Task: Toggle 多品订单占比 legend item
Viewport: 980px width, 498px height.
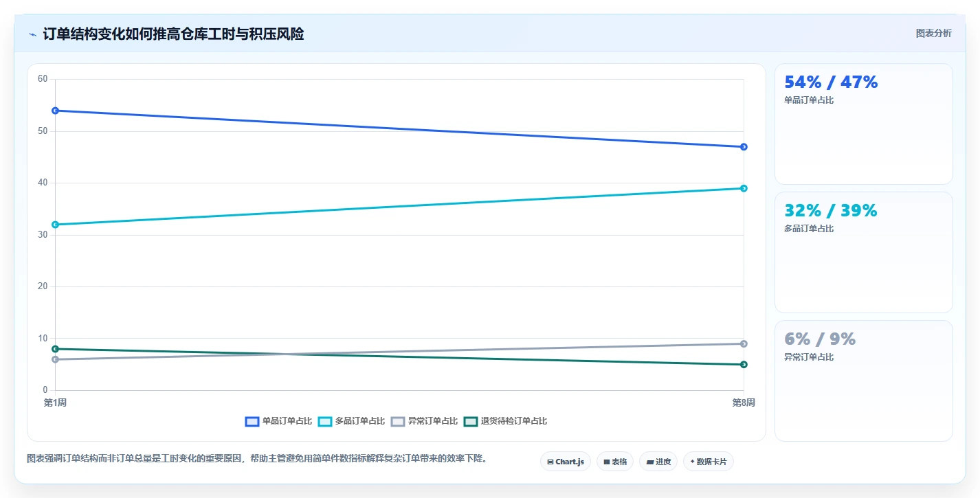Action: click(x=351, y=421)
